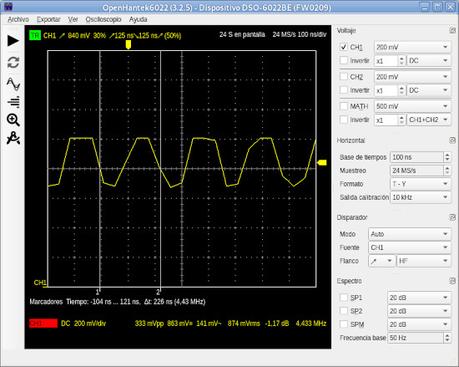
Task: Undock the Disparador panel via its float icon
Action: [452, 217]
